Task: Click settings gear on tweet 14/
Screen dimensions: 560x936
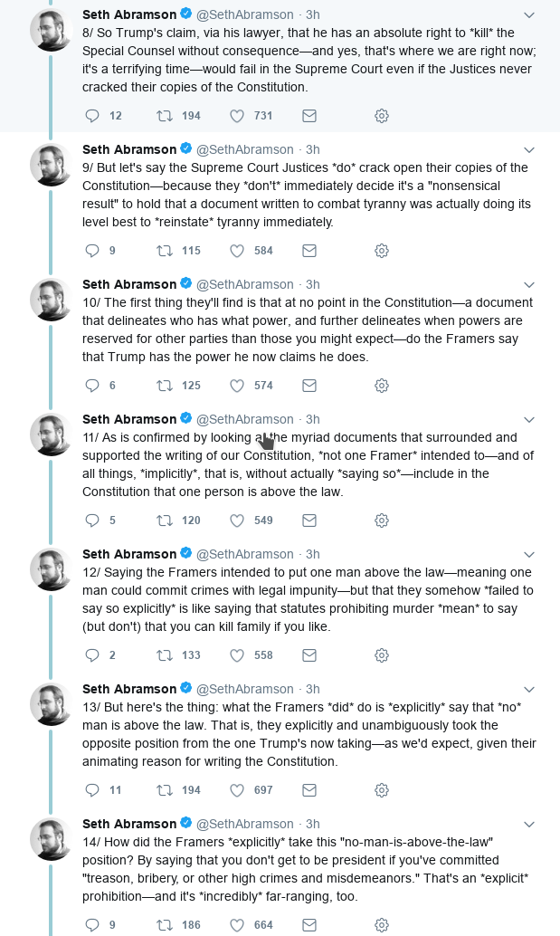Action: (382, 925)
